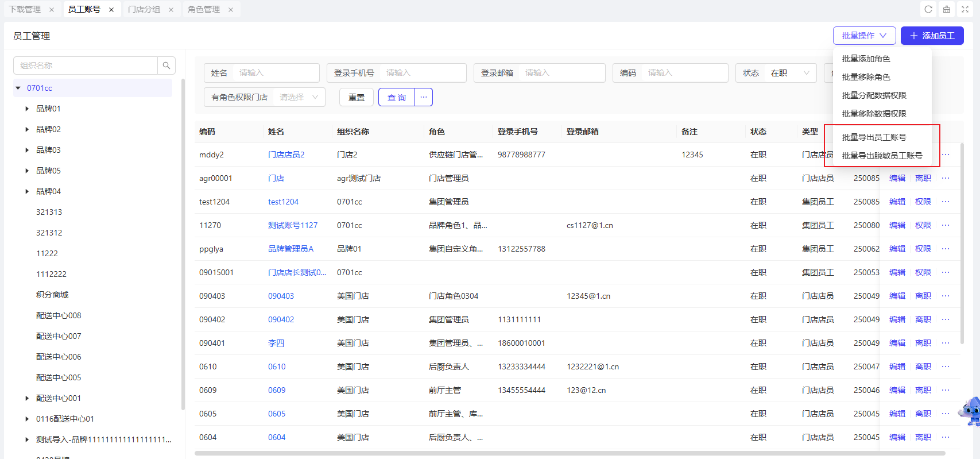Viewport: 980px width, 459px height.
Task: Select 批量导出员工账号 from the menu
Action: [x=874, y=137]
